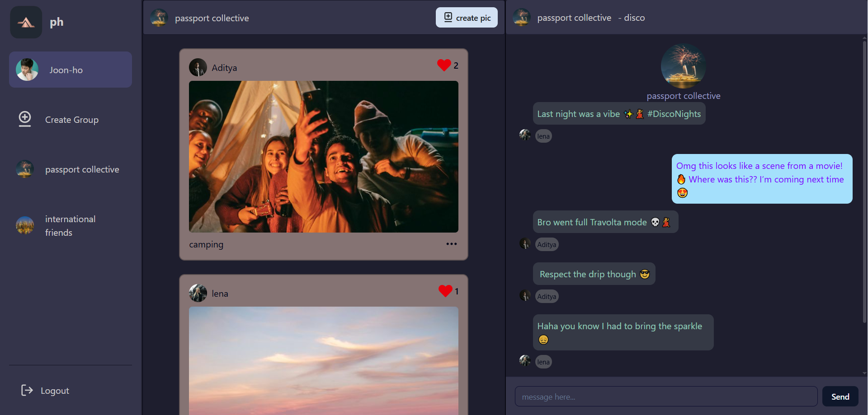The width and height of the screenshot is (868, 415).
Task: Click Joon-ho's avatar picture
Action: tap(27, 70)
